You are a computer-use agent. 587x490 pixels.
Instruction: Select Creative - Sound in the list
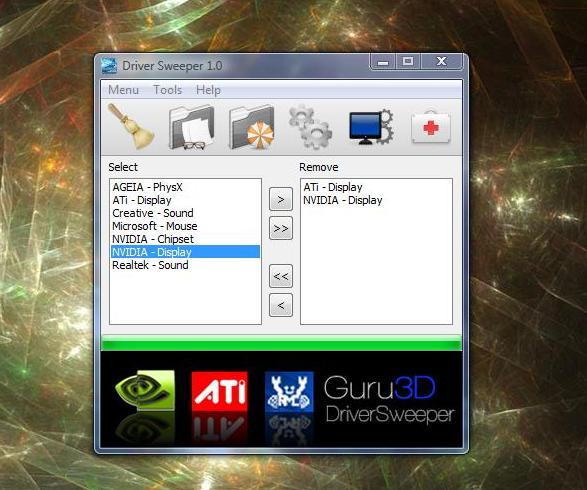click(185, 213)
